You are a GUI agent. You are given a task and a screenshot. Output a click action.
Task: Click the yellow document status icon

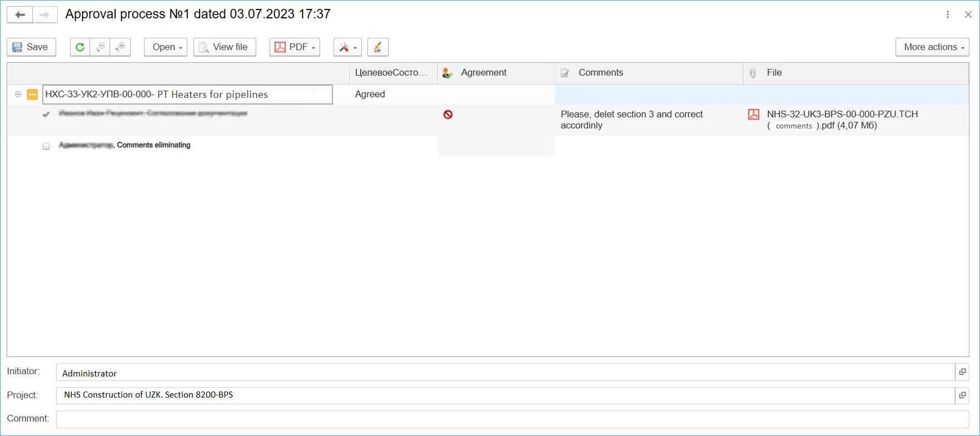coord(32,95)
